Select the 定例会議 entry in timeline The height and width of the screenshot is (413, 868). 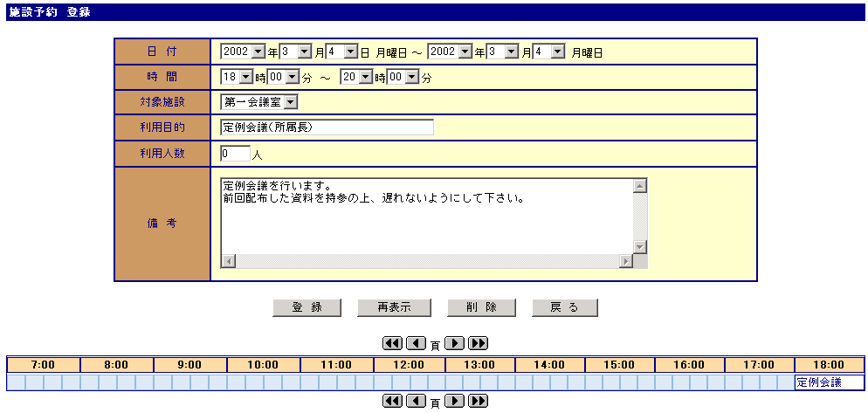[830, 382]
